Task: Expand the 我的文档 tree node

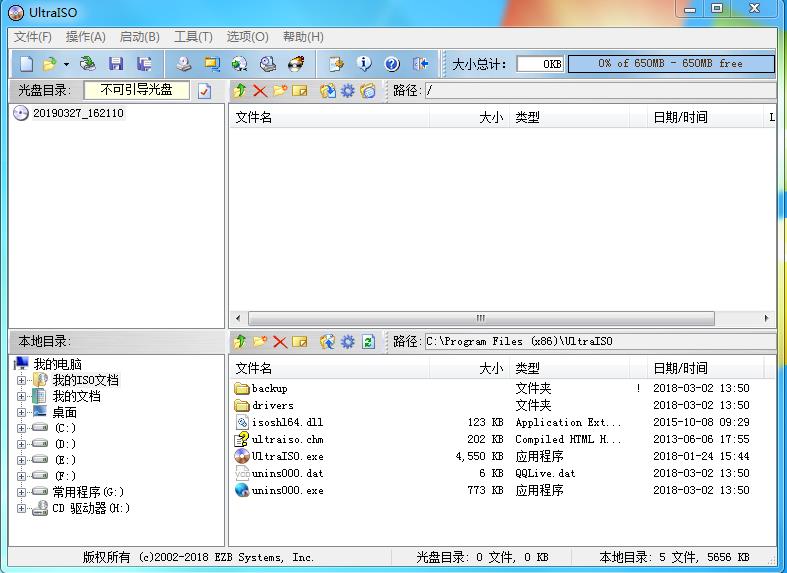Action: click(21, 396)
